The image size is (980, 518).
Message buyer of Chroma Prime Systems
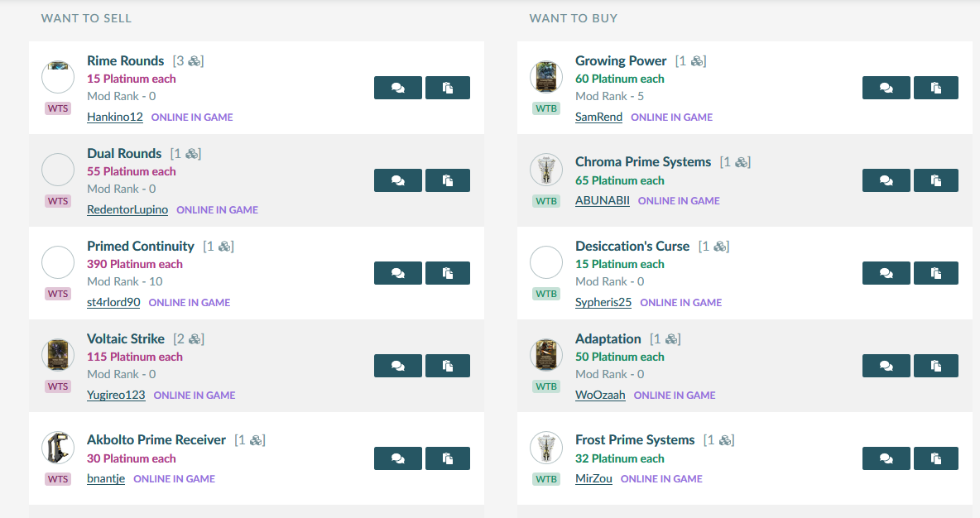886,180
